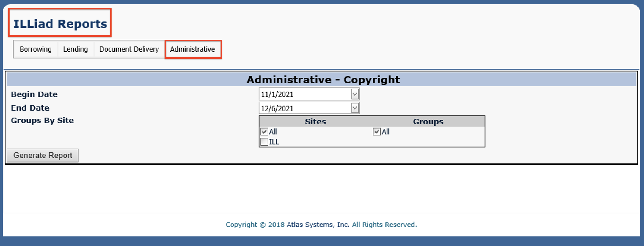Click the Begin Date label

pos(34,94)
